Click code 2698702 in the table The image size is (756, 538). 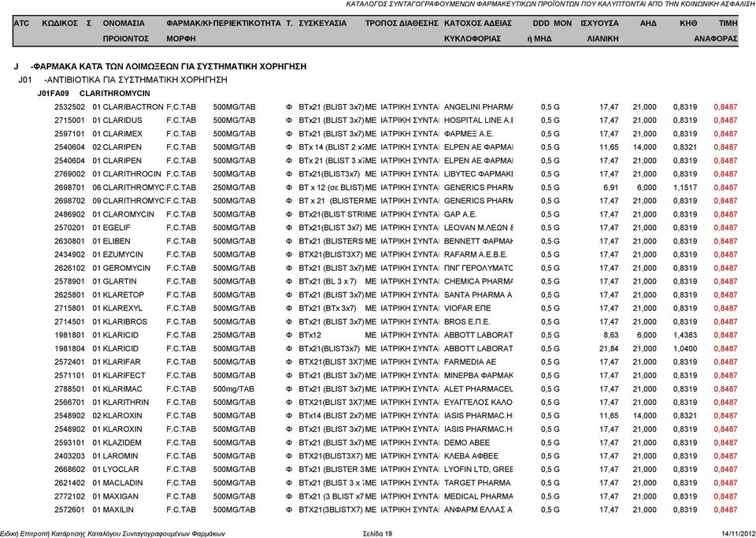69,201
